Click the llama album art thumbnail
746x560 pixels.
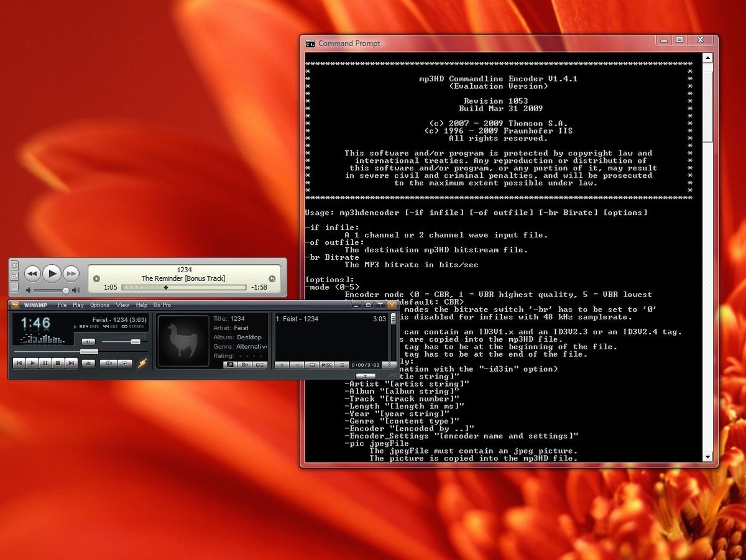183,341
